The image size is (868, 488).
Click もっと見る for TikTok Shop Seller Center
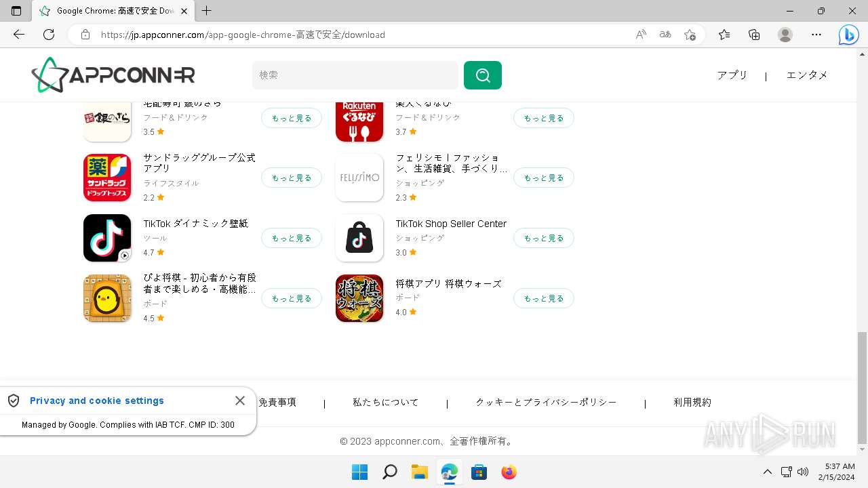point(544,238)
